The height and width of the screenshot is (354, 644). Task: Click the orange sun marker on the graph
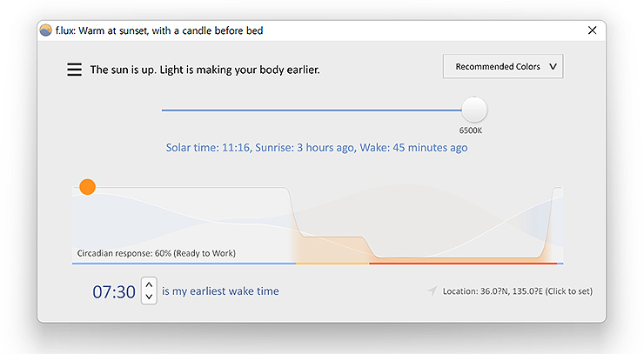pyautogui.click(x=87, y=186)
